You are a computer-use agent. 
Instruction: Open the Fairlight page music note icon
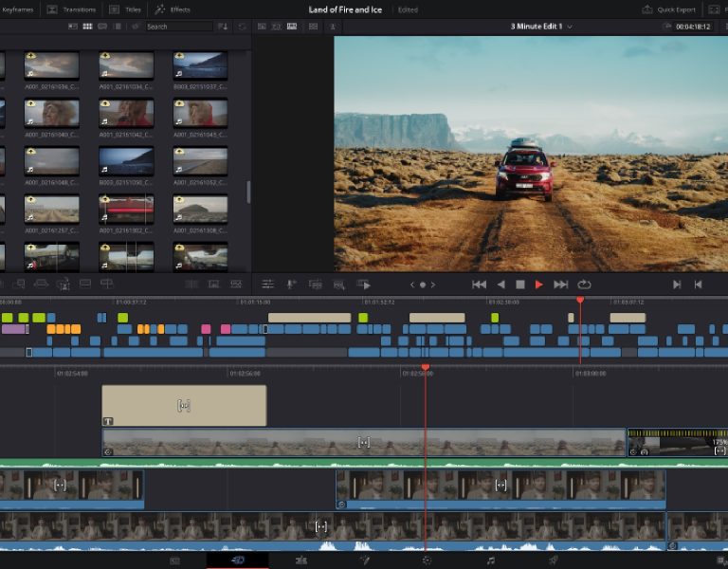point(490,560)
